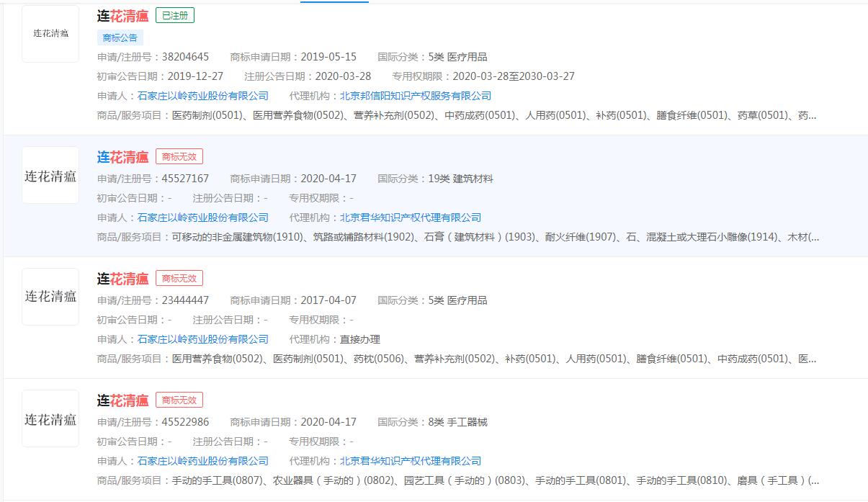Click exclusive period 2020-03-28至2030-03-27
868x502 pixels.
coord(514,76)
